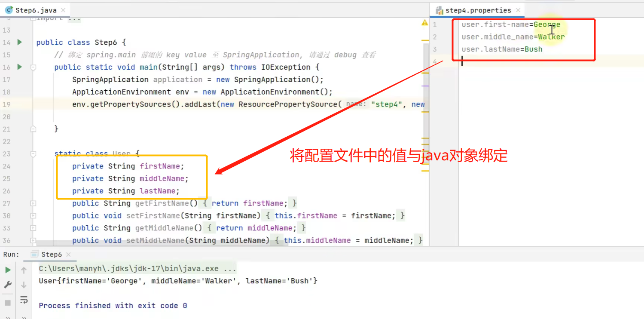This screenshot has height=319, width=644.
Task: Click 'user.middle_name' property key
Action: point(497,37)
